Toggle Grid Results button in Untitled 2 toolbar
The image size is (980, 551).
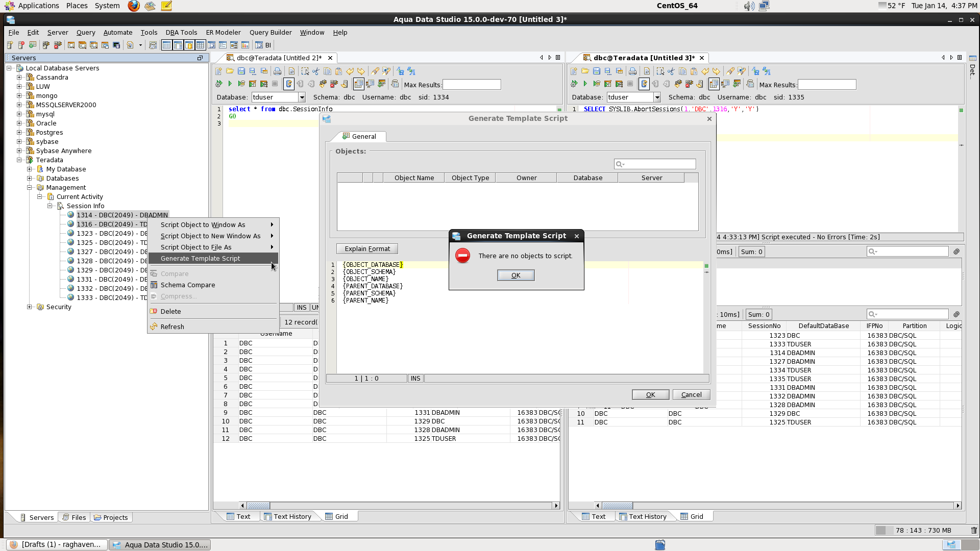359,84
